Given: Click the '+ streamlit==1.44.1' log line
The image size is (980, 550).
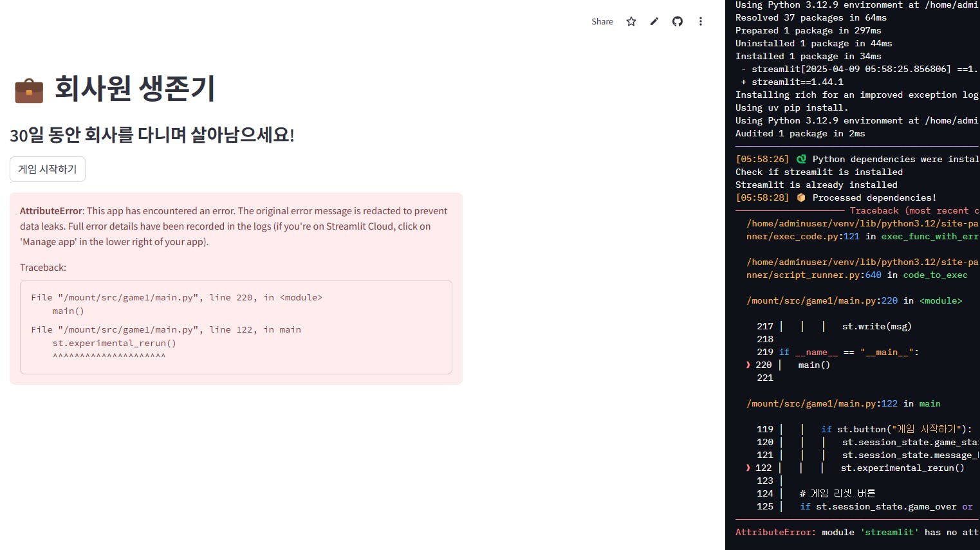Looking at the screenshot, I should click(792, 82).
